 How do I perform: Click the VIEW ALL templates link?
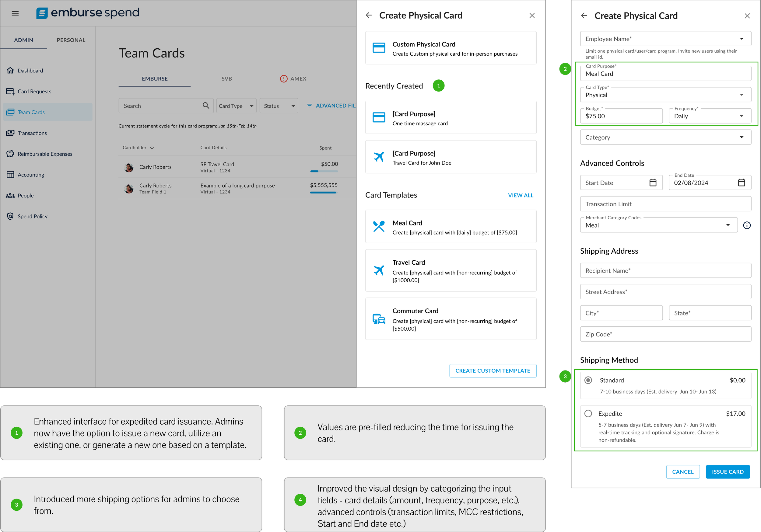pos(520,195)
